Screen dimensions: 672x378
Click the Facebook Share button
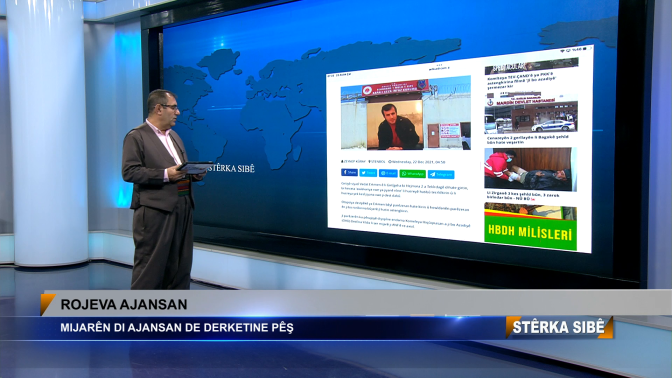point(349,172)
